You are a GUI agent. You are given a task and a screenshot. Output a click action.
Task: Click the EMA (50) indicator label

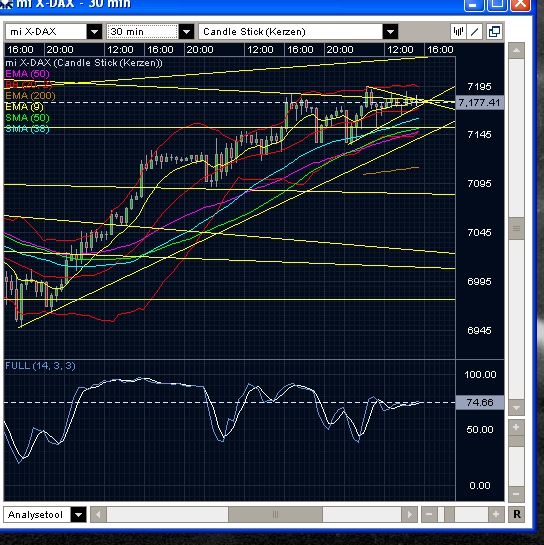point(27,74)
